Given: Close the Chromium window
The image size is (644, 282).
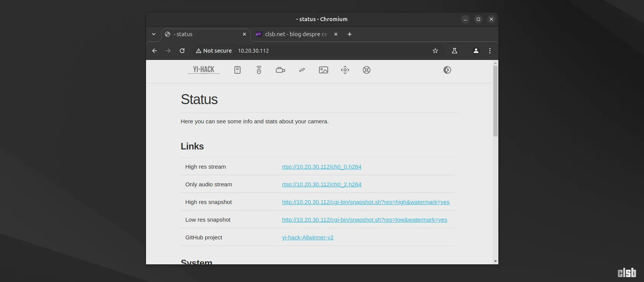Looking at the screenshot, I should click(x=491, y=19).
